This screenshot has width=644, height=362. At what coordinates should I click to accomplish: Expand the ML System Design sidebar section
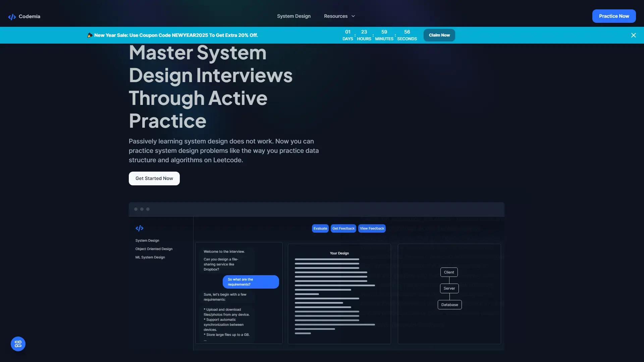click(150, 257)
